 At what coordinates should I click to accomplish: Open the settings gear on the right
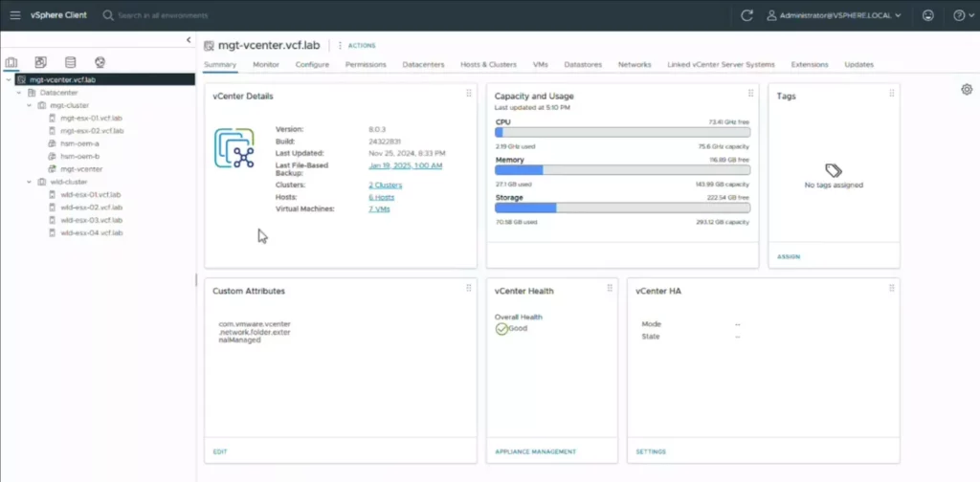point(967,89)
